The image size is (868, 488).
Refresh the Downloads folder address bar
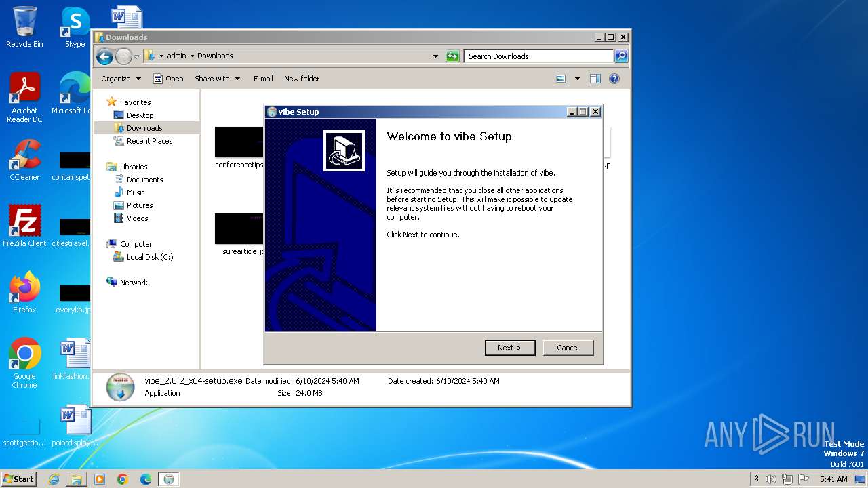[x=452, y=56]
